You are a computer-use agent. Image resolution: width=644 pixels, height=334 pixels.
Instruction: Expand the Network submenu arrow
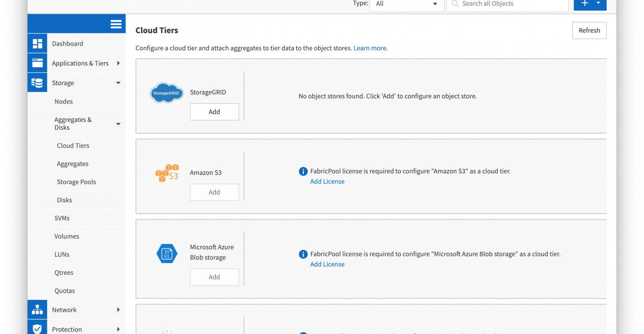[118, 310]
